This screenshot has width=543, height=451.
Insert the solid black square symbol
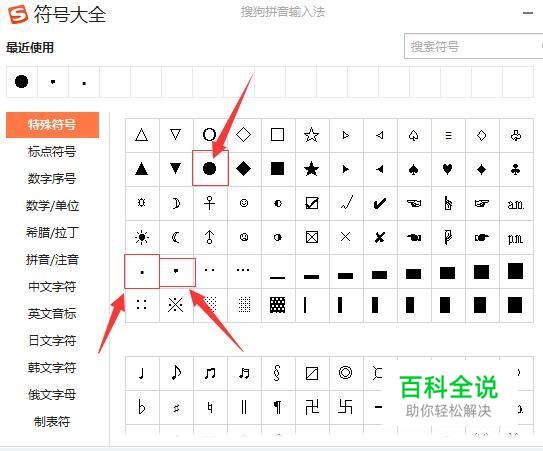(277, 169)
